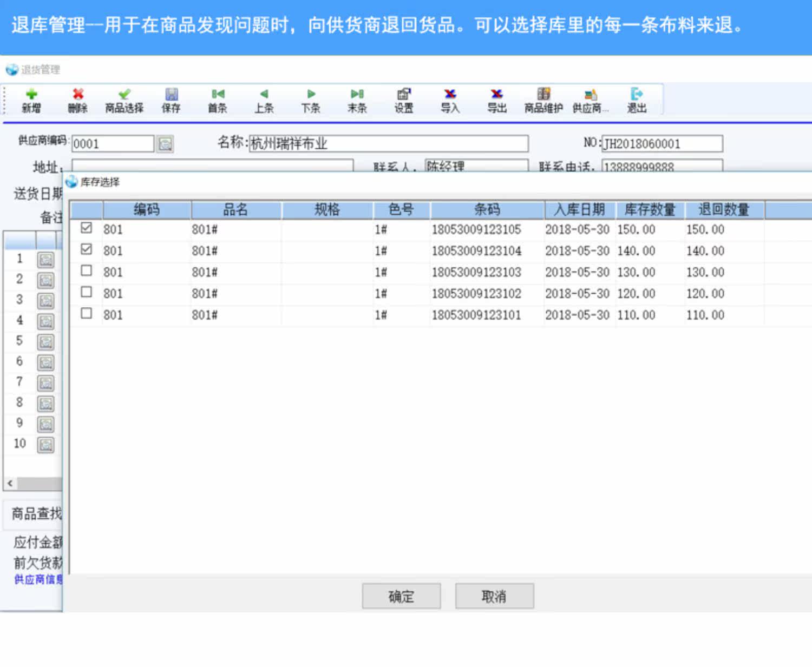This screenshot has height=667, width=812.
Task: Check the row with barcode 18053009123101
Action: tap(86, 313)
